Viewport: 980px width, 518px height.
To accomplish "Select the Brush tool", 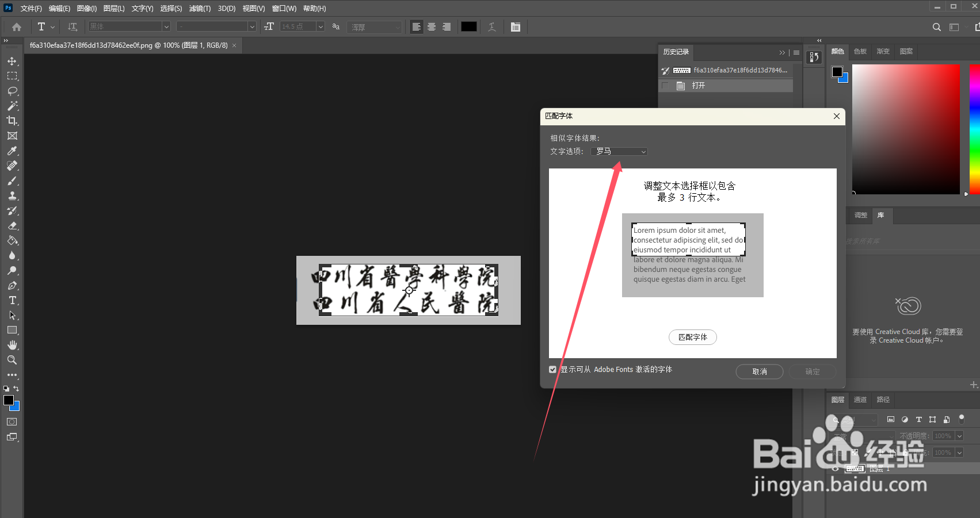I will [x=12, y=181].
